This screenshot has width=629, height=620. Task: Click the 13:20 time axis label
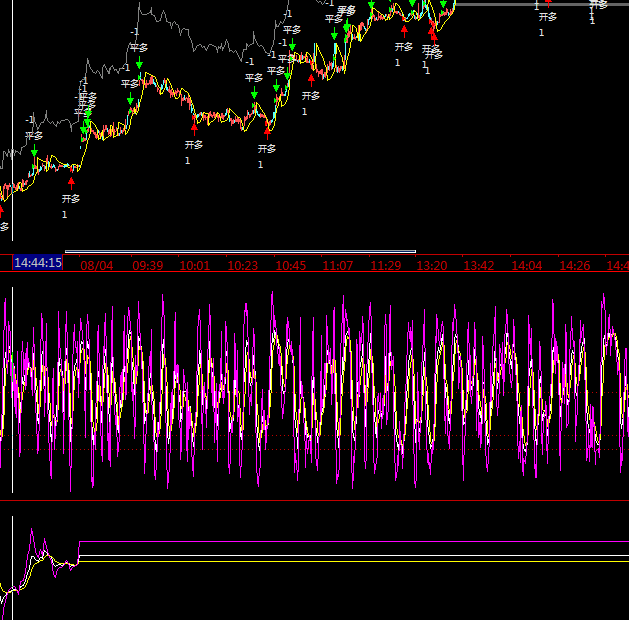point(432,266)
